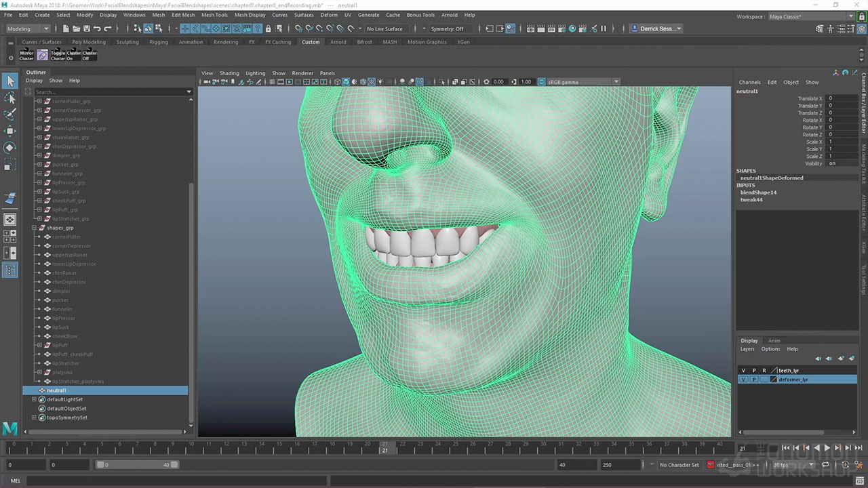Open the Deform menu
Image resolution: width=868 pixels, height=488 pixels.
tap(329, 15)
